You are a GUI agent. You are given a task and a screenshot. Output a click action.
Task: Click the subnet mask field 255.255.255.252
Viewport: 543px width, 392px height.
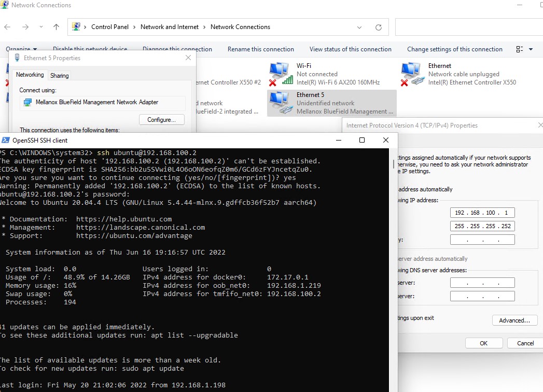(x=482, y=226)
